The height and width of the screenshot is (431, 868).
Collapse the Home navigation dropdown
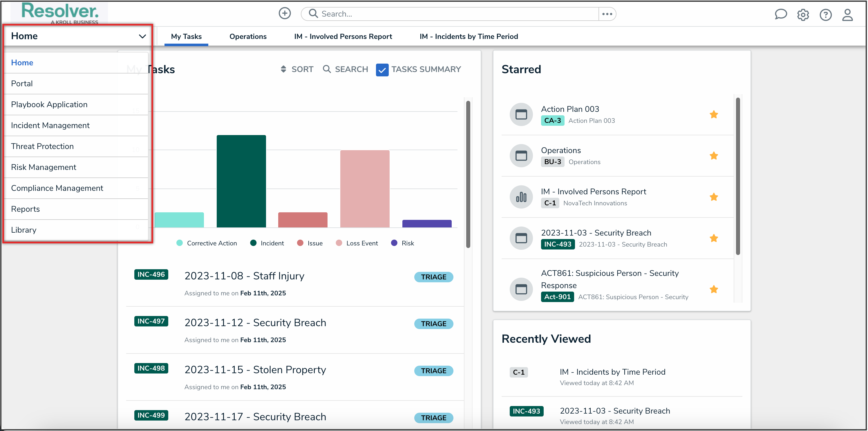click(142, 36)
